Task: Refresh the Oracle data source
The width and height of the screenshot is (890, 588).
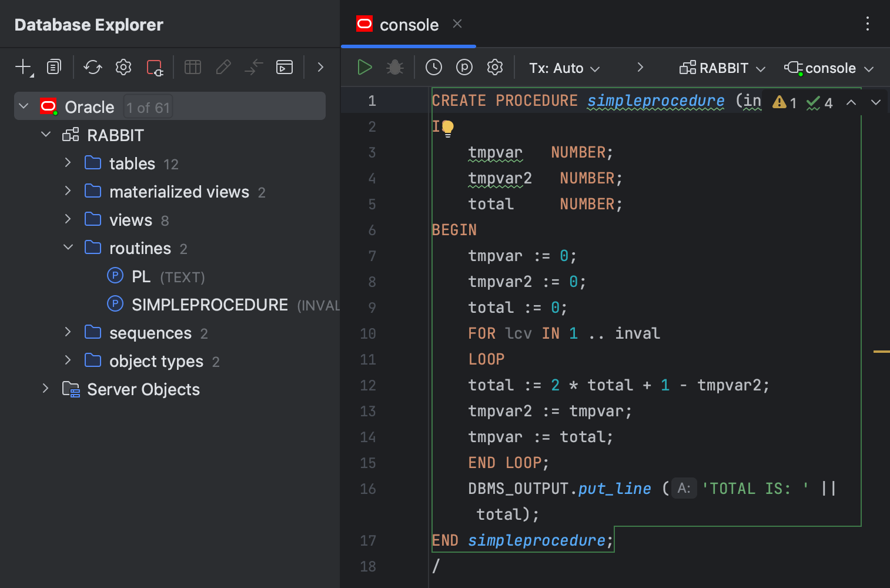Action: (92, 67)
